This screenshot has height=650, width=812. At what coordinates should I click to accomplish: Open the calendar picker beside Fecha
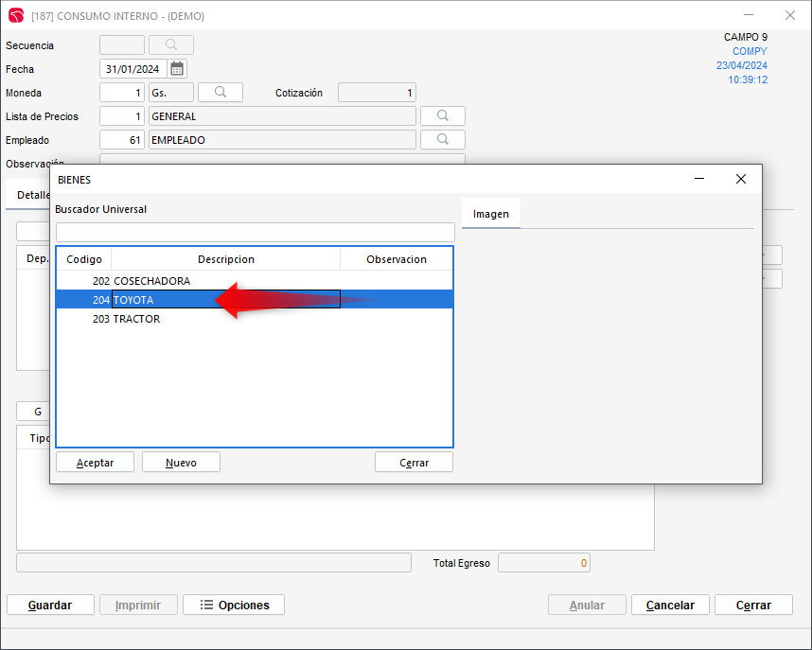coord(177,69)
